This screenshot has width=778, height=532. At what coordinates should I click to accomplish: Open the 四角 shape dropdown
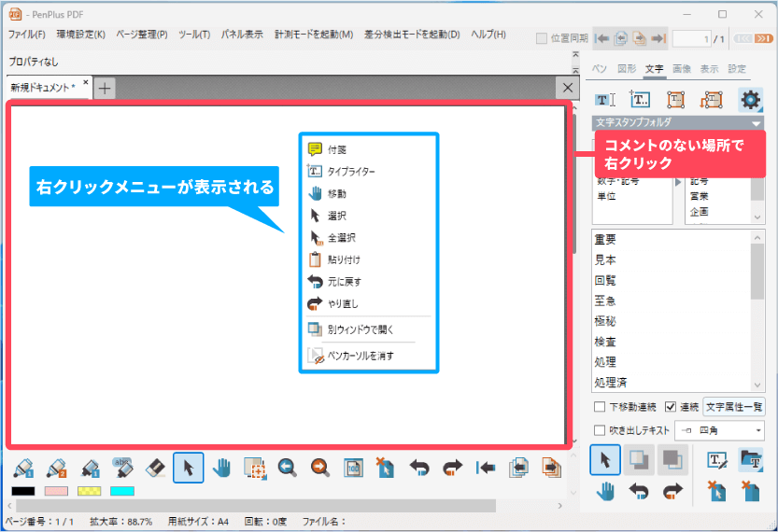click(x=718, y=430)
